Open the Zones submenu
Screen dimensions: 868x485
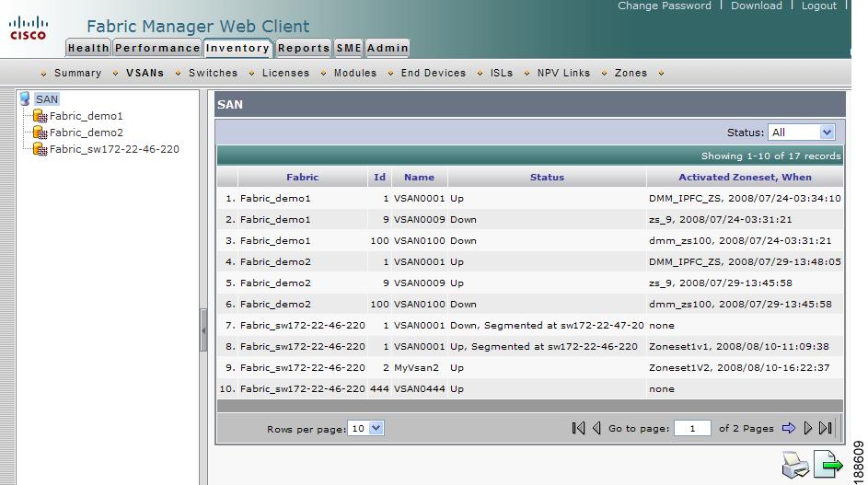631,73
